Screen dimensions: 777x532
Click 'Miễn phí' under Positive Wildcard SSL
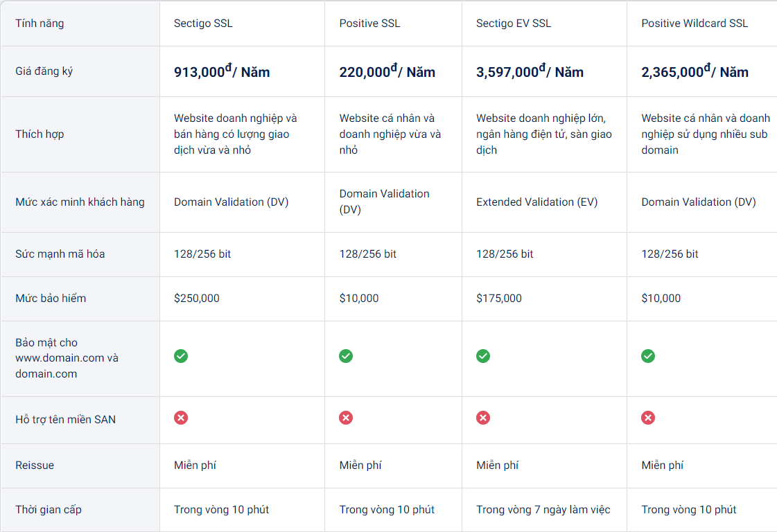663,465
